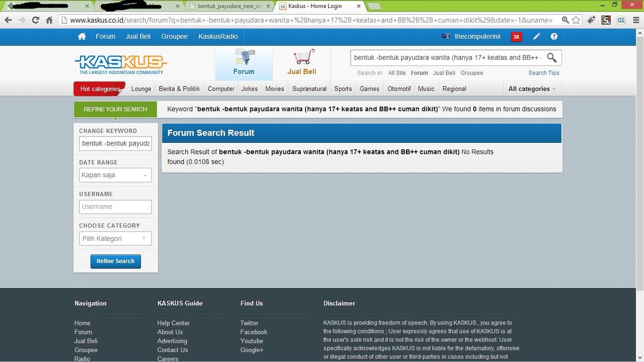Open the Chrome menu hamburger icon
644x362 pixels.
(x=636, y=20)
